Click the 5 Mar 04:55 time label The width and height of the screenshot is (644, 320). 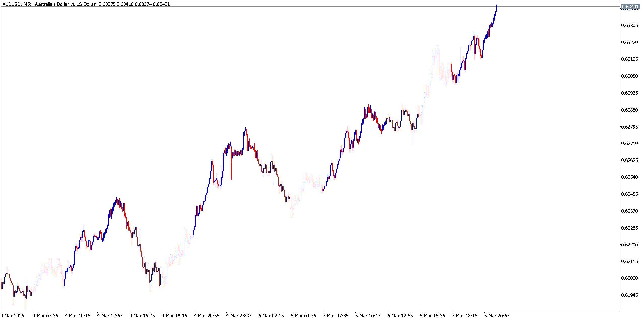pyautogui.click(x=303, y=316)
